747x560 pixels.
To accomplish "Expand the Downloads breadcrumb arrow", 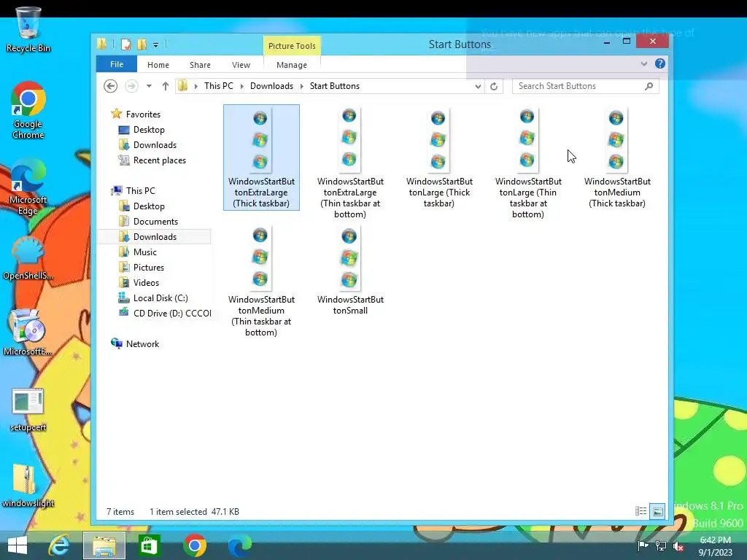I will pyautogui.click(x=301, y=86).
